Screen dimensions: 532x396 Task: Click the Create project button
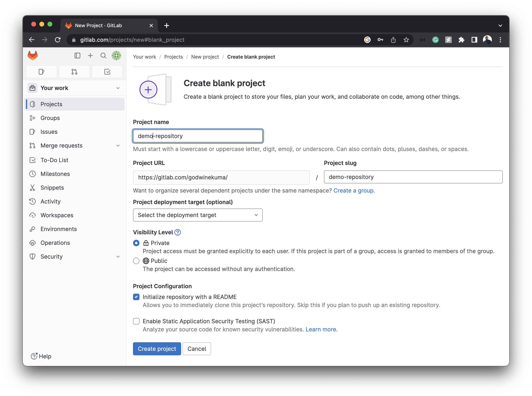(157, 349)
